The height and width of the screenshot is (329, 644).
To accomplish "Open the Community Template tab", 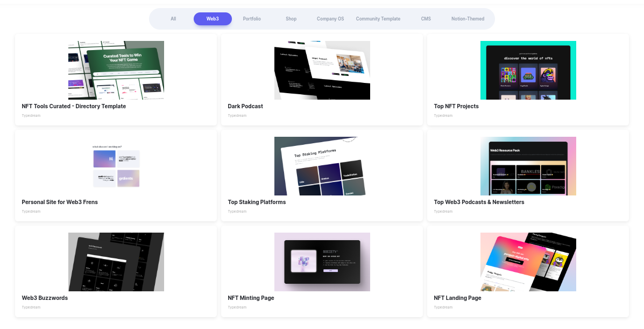I will click(378, 19).
